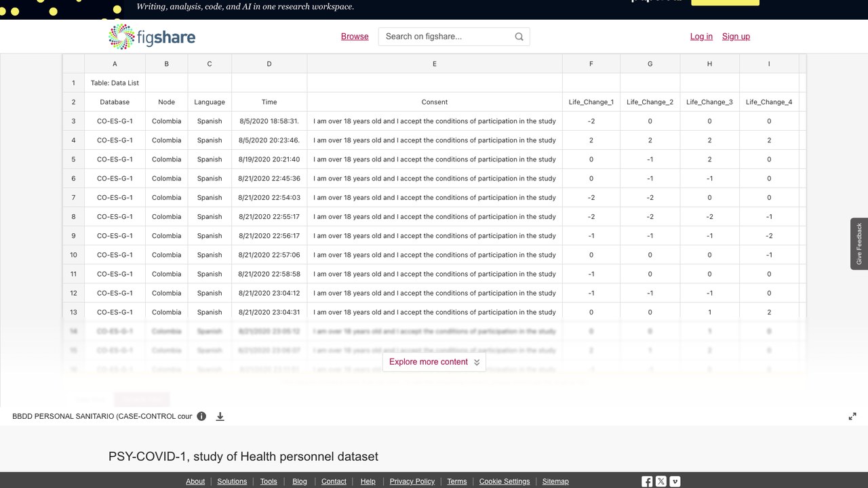This screenshot has width=868, height=488.
Task: Open file info icon
Action: click(x=201, y=416)
